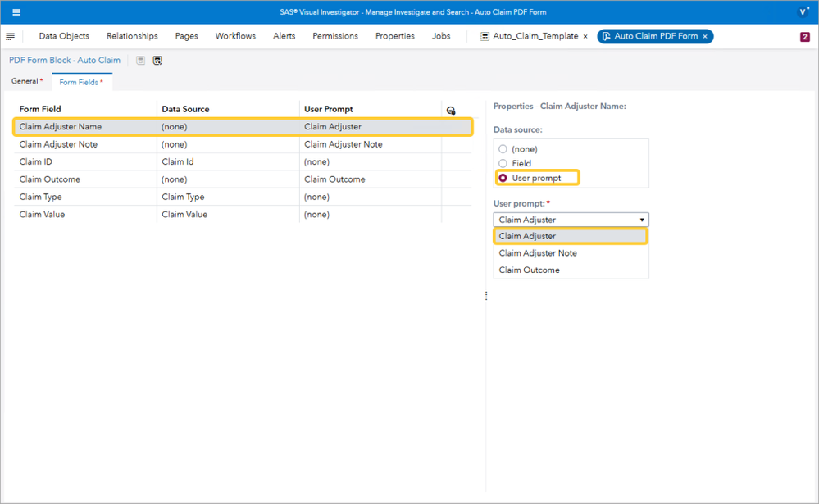Image resolution: width=819 pixels, height=504 pixels.
Task: Choose Claim Outcome from dropdown list
Action: 571,270
